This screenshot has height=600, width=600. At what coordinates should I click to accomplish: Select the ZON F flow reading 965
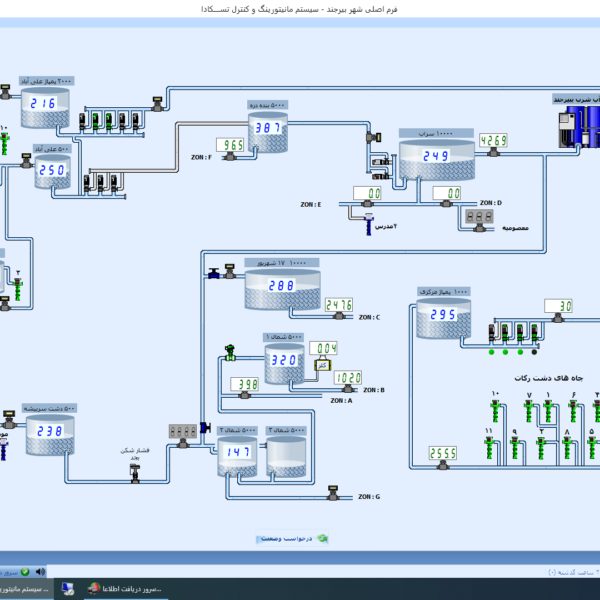pyautogui.click(x=231, y=145)
